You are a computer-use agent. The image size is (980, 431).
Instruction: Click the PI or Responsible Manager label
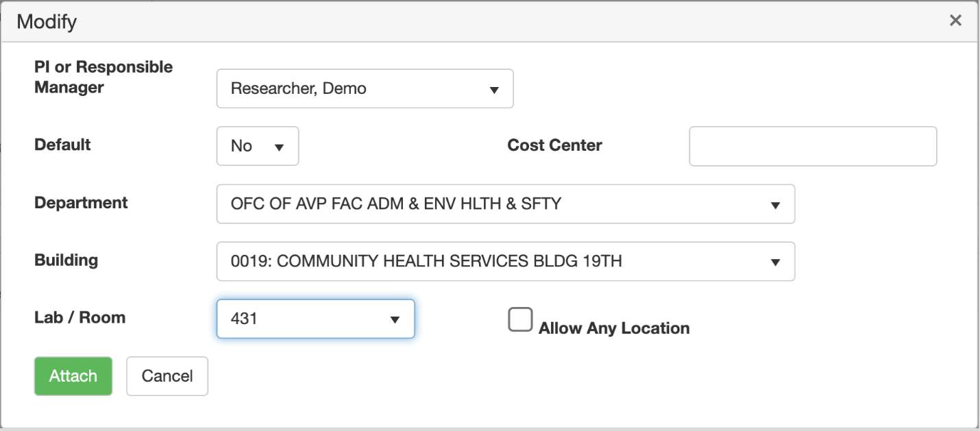103,77
